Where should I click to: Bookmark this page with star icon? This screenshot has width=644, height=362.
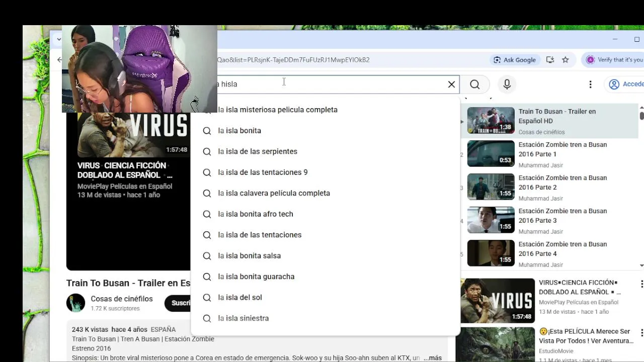[x=566, y=60]
